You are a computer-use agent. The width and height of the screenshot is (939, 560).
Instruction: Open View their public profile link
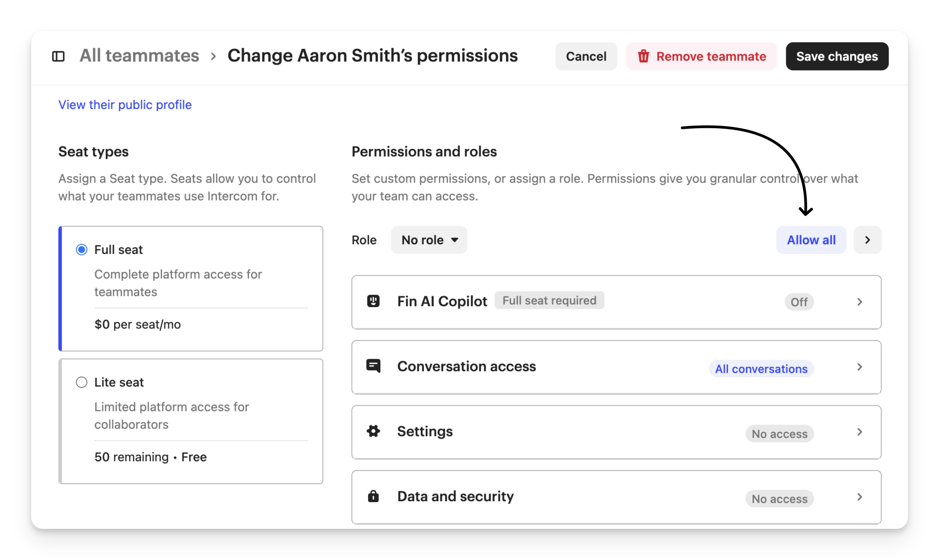click(x=125, y=105)
